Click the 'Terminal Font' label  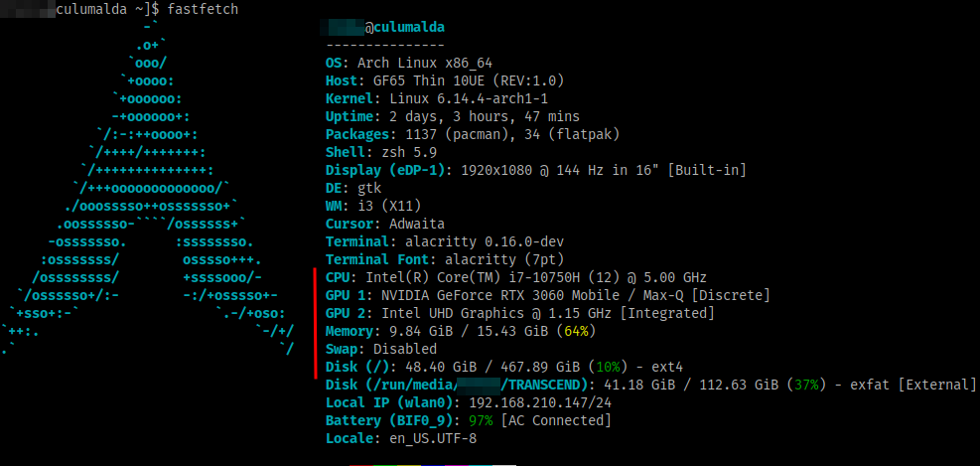pos(377,259)
